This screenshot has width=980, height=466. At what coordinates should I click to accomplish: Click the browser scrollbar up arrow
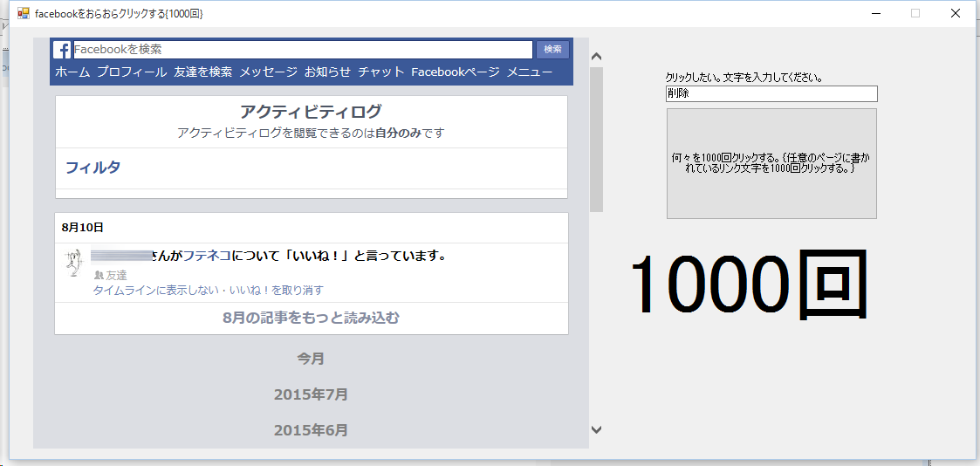tap(596, 56)
